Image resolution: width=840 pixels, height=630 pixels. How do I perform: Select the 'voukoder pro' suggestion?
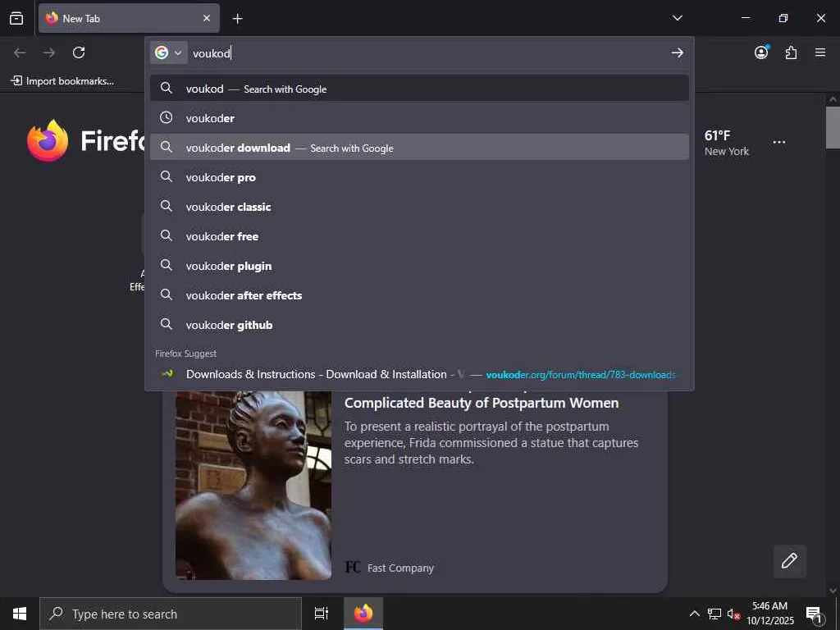(419, 177)
